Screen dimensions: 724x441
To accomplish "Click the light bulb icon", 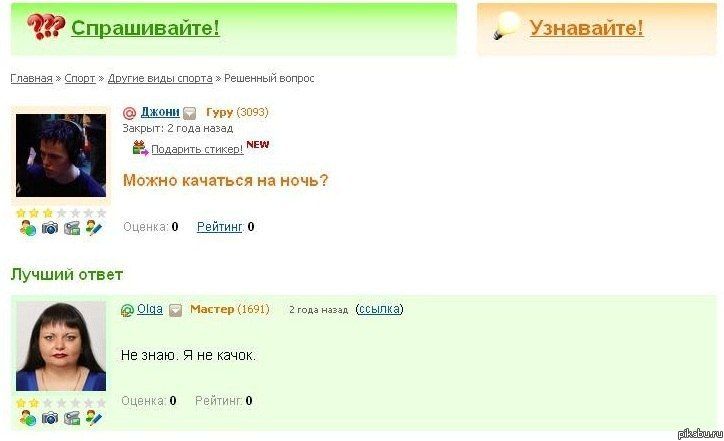I will tap(507, 26).
